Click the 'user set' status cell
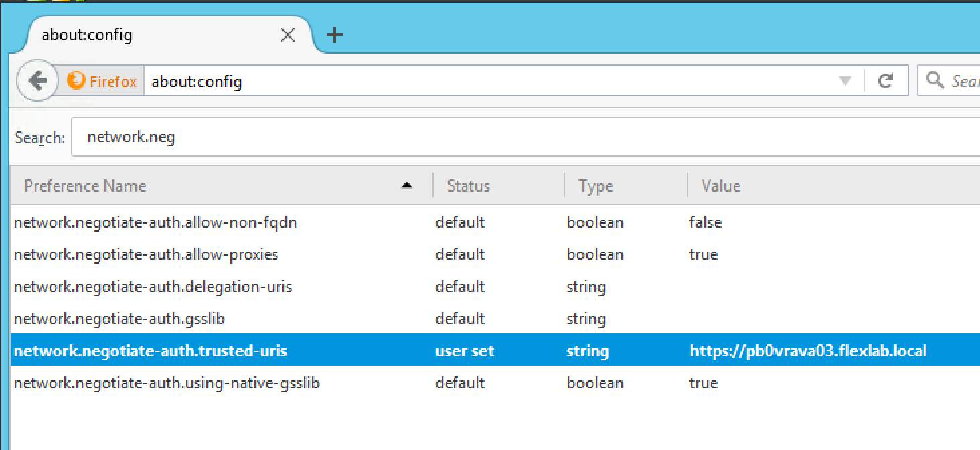The width and height of the screenshot is (980, 450). (x=465, y=350)
